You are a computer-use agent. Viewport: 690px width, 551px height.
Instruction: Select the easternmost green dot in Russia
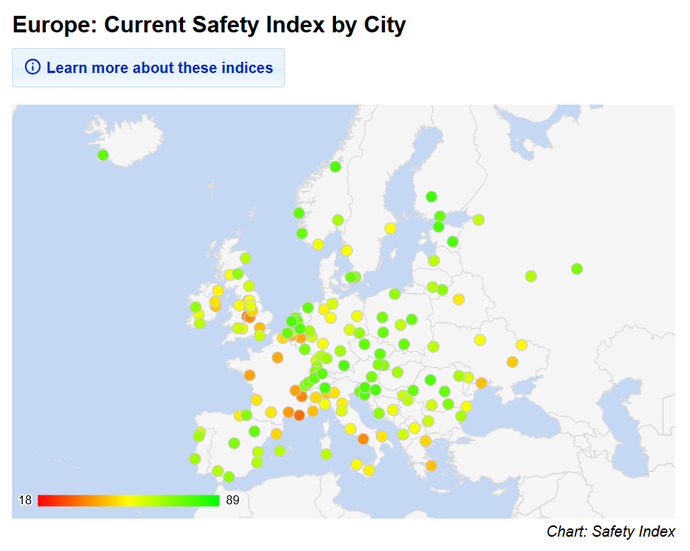pyautogui.click(x=577, y=269)
